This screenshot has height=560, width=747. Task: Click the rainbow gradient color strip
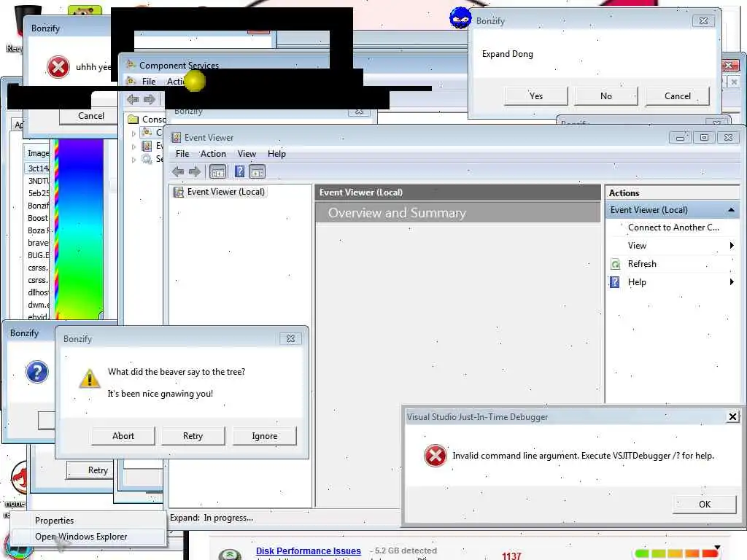[x=79, y=228]
